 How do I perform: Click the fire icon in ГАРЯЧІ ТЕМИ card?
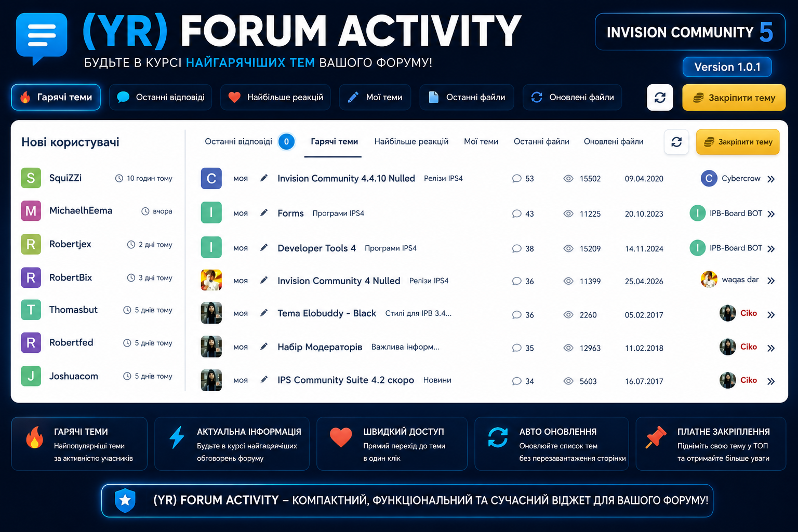coord(34,437)
